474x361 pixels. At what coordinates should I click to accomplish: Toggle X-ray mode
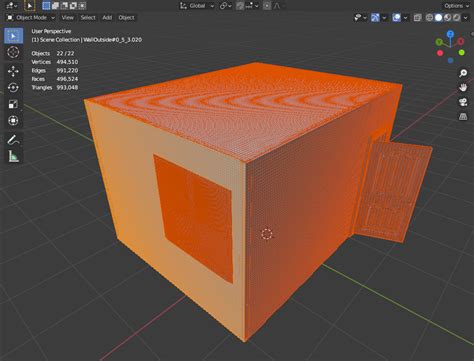coord(417,18)
